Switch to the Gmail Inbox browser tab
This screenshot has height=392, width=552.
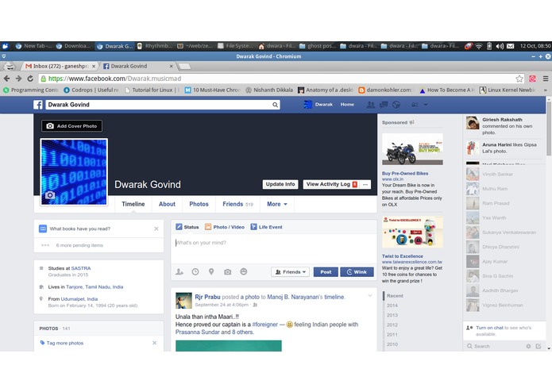coord(60,66)
